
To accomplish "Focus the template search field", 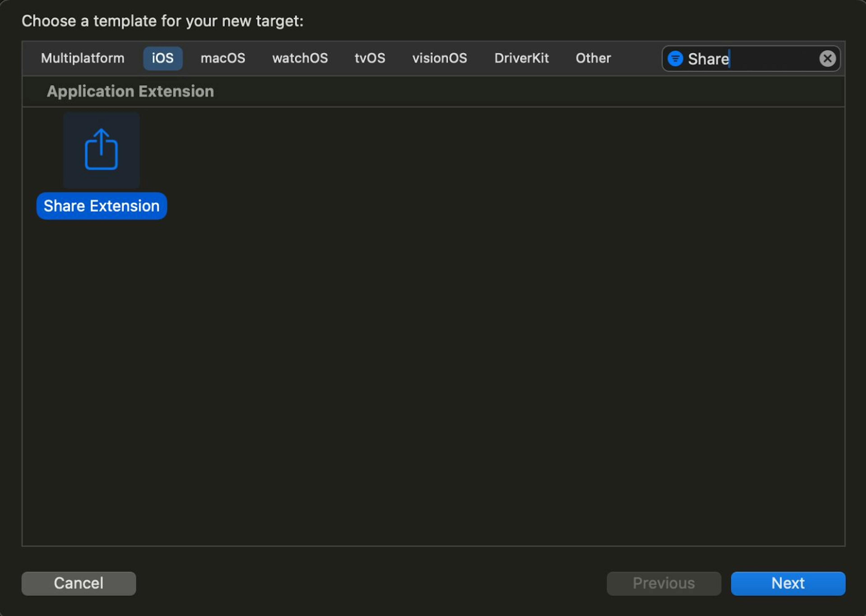I will (751, 59).
